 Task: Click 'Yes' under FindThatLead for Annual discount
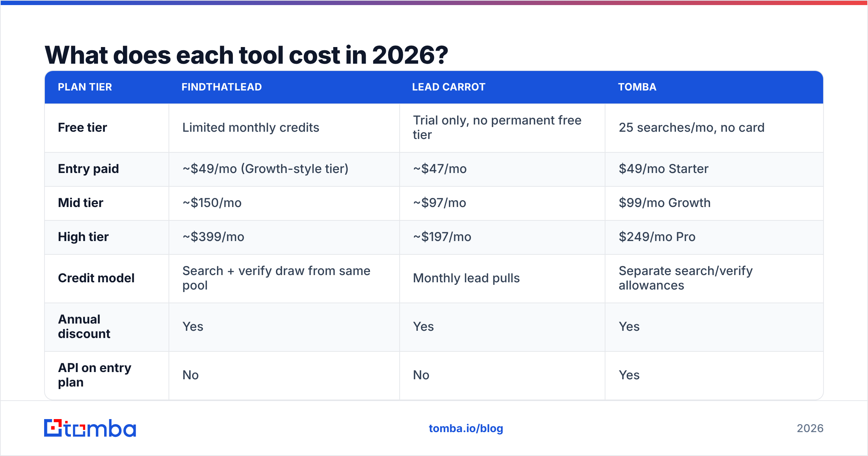[193, 326]
